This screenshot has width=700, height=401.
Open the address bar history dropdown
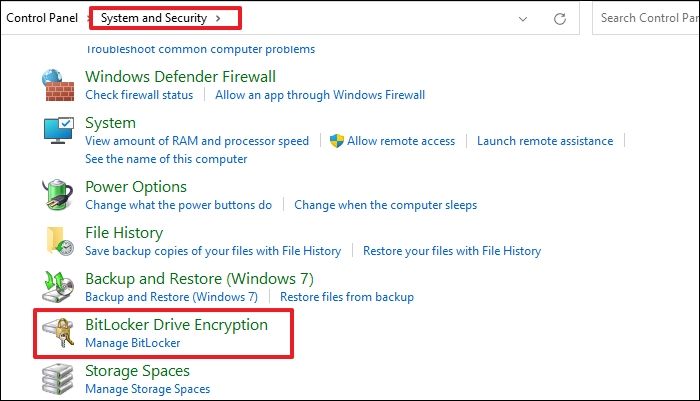pos(524,18)
